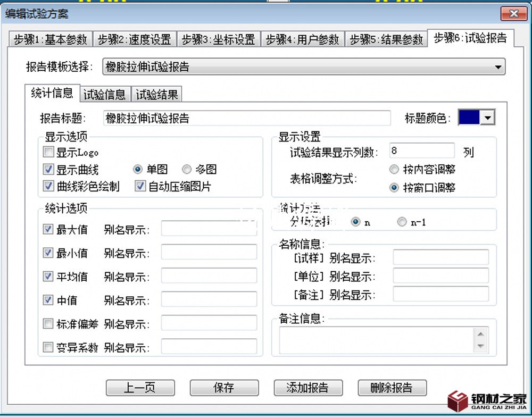
Task: Choose 按内容调整 table adjustment
Action: (394, 170)
